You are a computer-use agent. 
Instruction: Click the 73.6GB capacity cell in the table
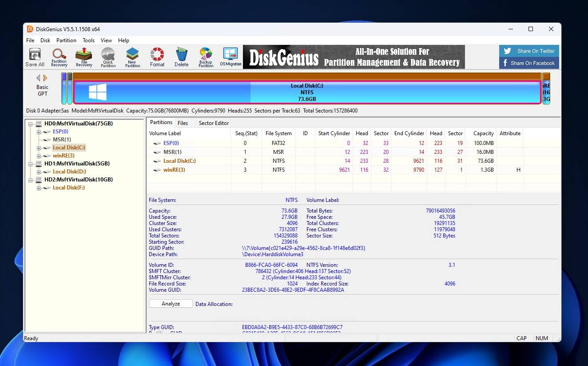[481, 161]
